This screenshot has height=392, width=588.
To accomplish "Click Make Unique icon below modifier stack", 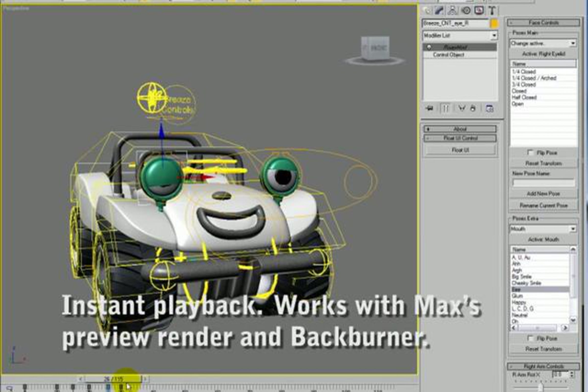I will pos(461,108).
